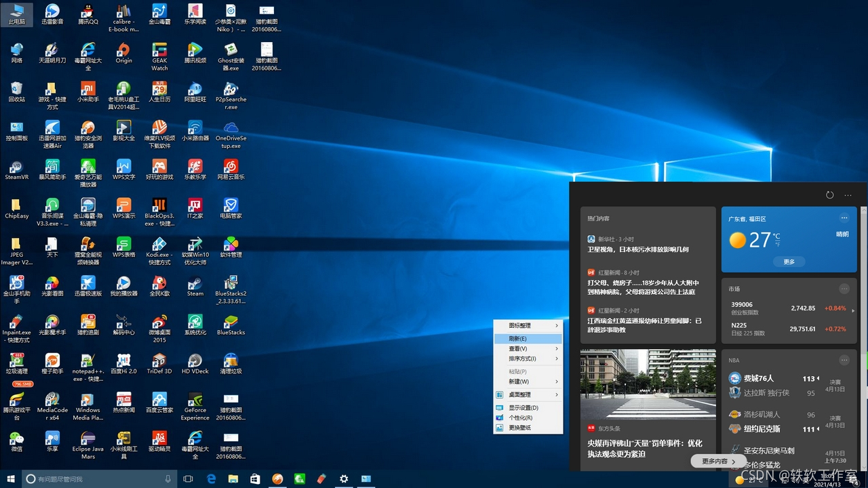Open the WPS演示 desktop shortcut
This screenshot has height=488, width=868.
123,208
